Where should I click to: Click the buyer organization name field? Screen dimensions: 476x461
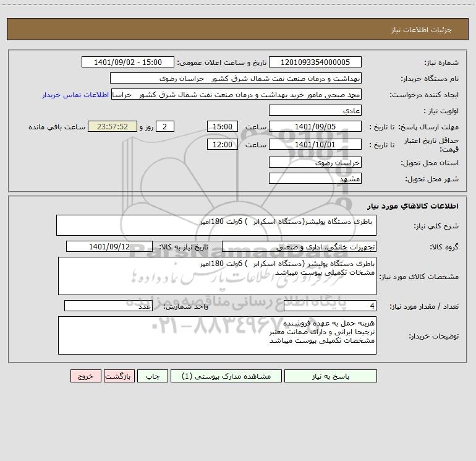pos(236,78)
